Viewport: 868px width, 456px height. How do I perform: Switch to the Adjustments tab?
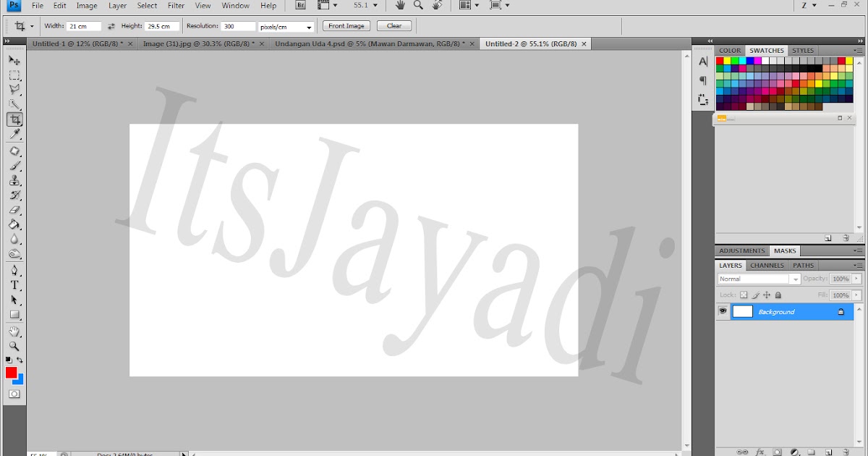[741, 251]
